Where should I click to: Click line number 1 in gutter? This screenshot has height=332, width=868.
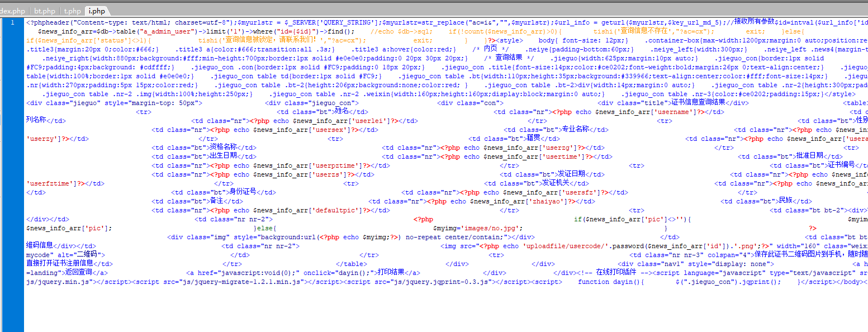(12, 23)
